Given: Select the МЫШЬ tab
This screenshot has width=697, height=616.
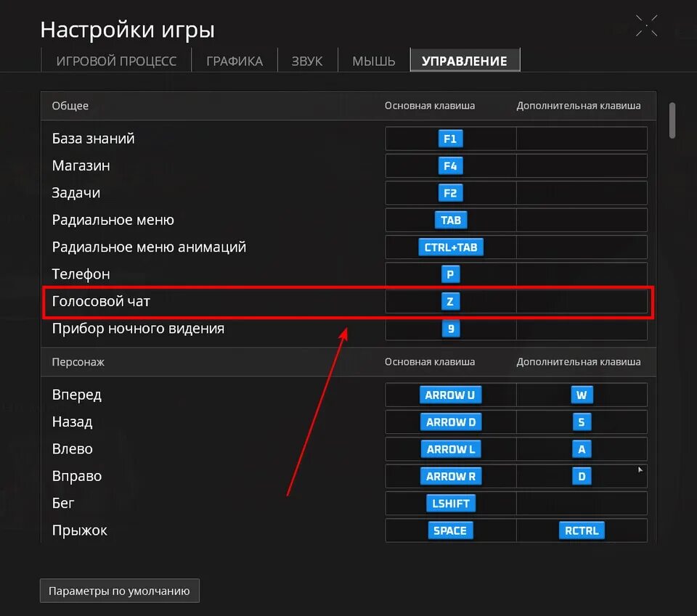Looking at the screenshot, I should tap(372, 61).
